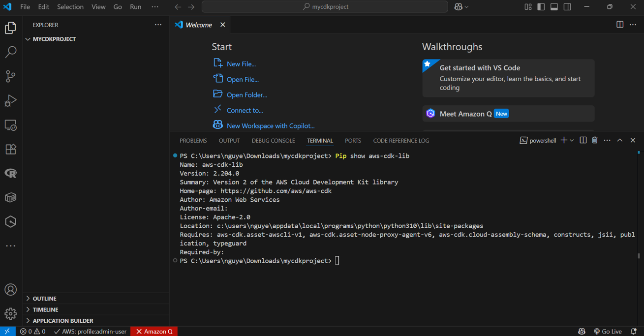Kill the terminal using the trash icon
This screenshot has height=336, width=644.
coord(595,140)
